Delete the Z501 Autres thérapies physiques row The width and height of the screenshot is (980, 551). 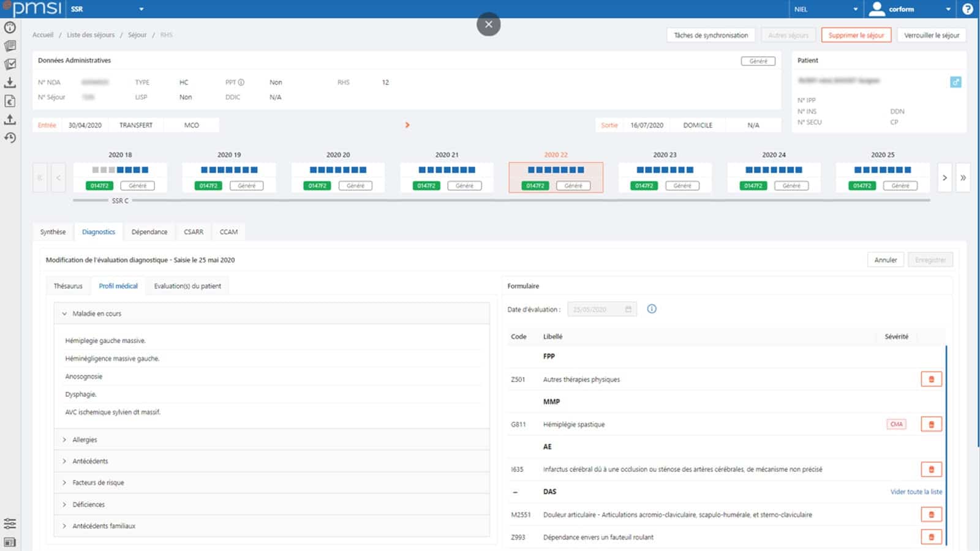(x=932, y=380)
